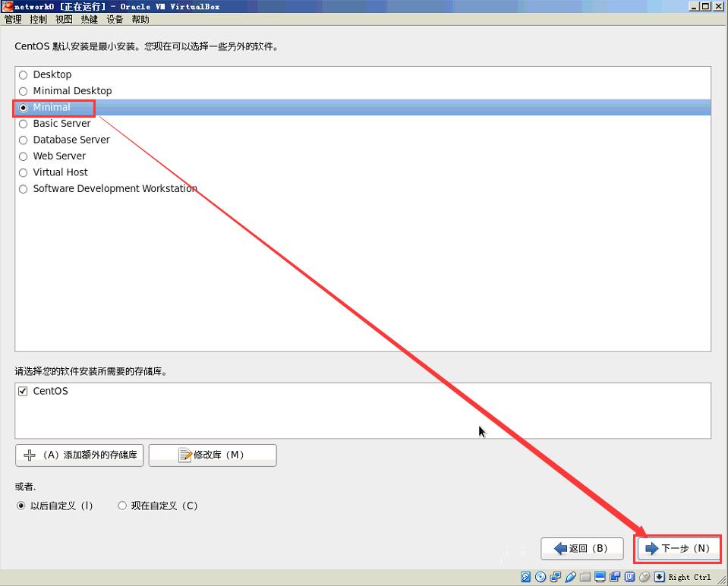Screen dimensions: 728x586
Task: Select the Minimal Desktop radio option
Action: click(24, 91)
